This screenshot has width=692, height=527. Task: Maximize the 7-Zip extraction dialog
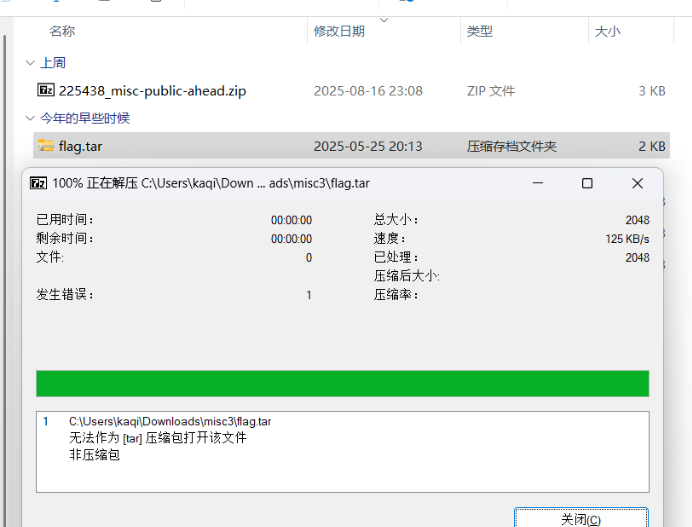point(587,183)
